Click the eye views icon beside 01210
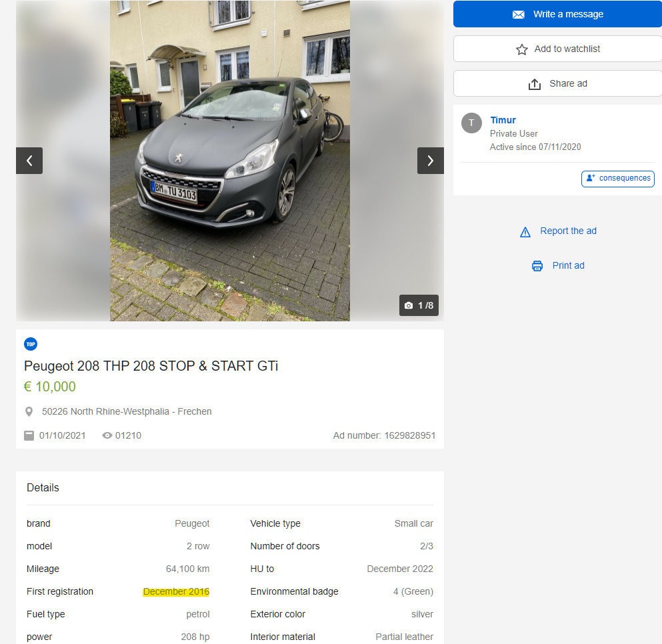The image size is (662, 644). (107, 435)
